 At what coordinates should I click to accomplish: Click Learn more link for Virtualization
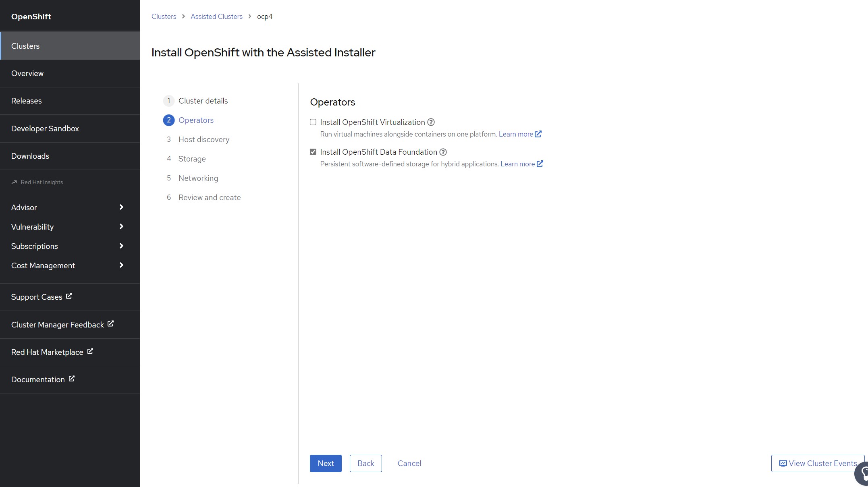[516, 134]
